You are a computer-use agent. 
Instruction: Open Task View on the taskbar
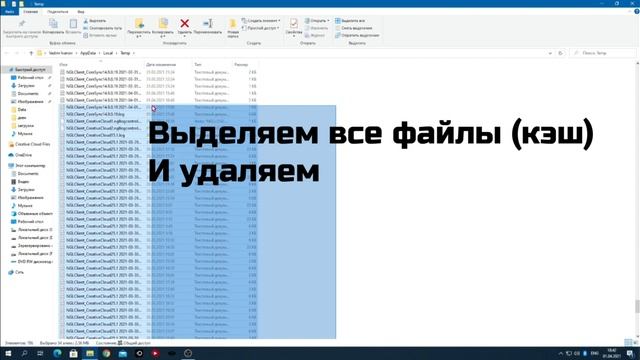tap(40, 353)
